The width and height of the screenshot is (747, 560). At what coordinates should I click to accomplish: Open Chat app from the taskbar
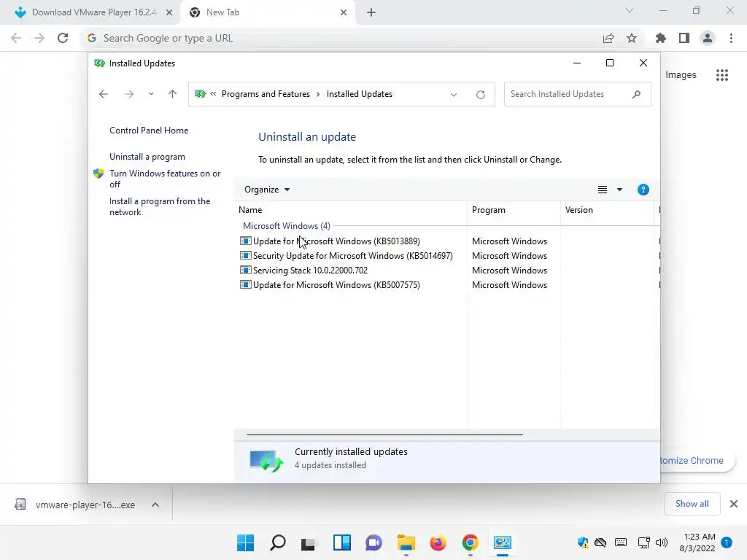374,542
